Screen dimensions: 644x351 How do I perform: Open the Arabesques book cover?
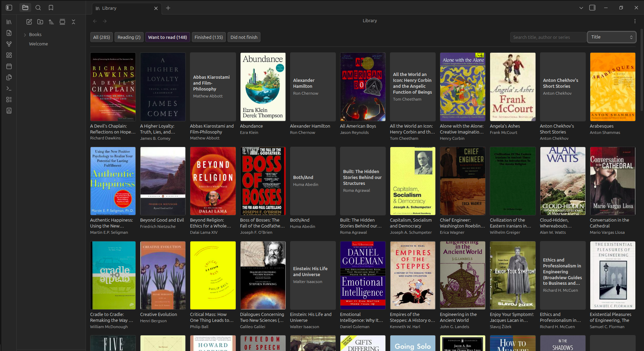click(x=613, y=87)
